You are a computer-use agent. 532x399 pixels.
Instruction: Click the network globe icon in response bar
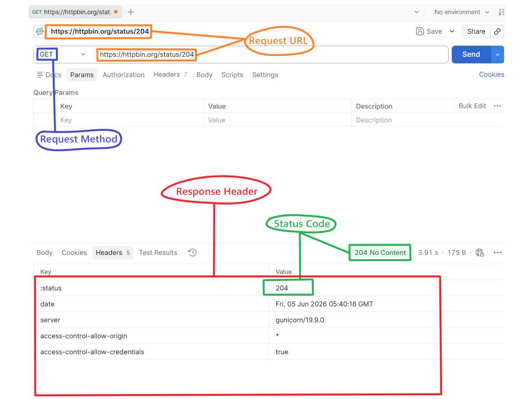tap(480, 252)
